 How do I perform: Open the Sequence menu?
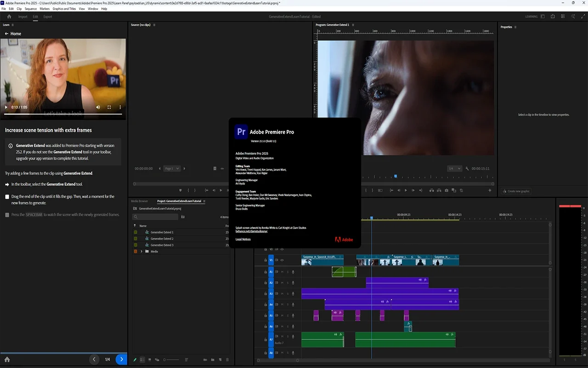coord(31,9)
